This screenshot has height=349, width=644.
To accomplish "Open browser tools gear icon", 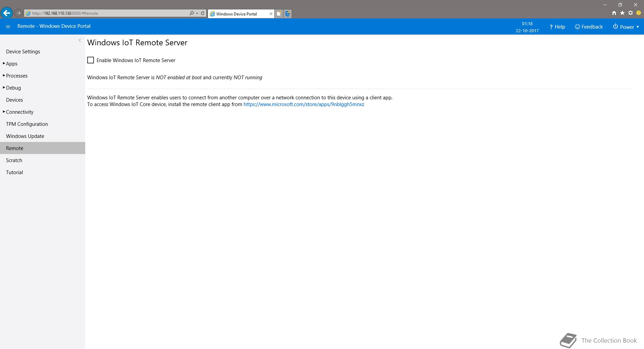I will (631, 13).
